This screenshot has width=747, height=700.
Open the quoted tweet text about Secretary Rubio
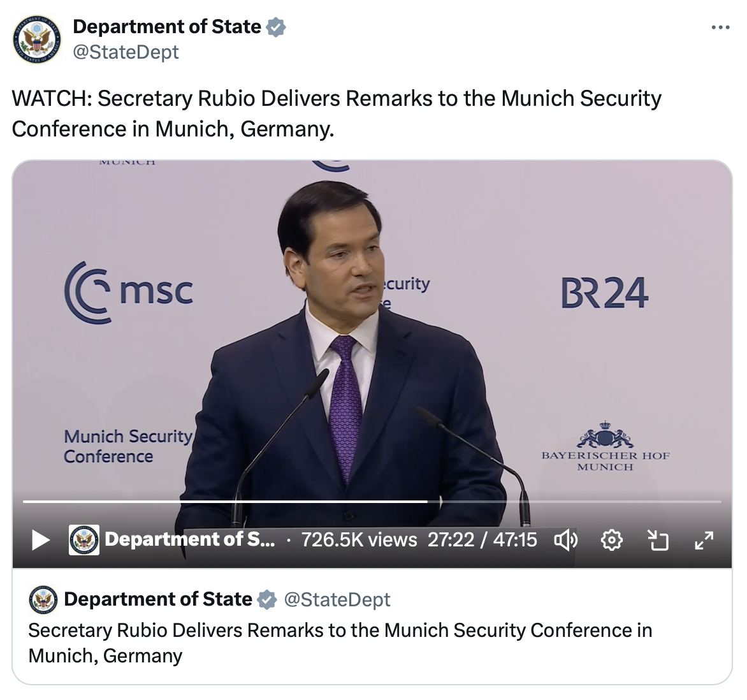[x=340, y=643]
